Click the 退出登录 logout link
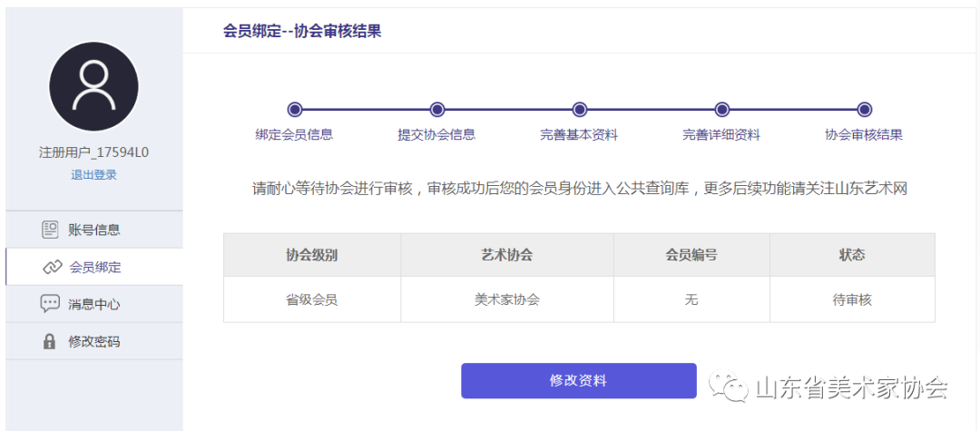 [x=93, y=175]
